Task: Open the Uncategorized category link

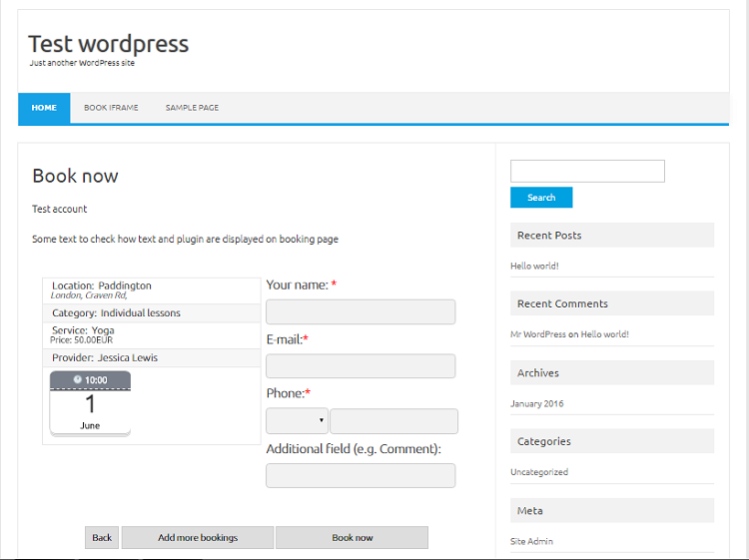Action: click(539, 472)
